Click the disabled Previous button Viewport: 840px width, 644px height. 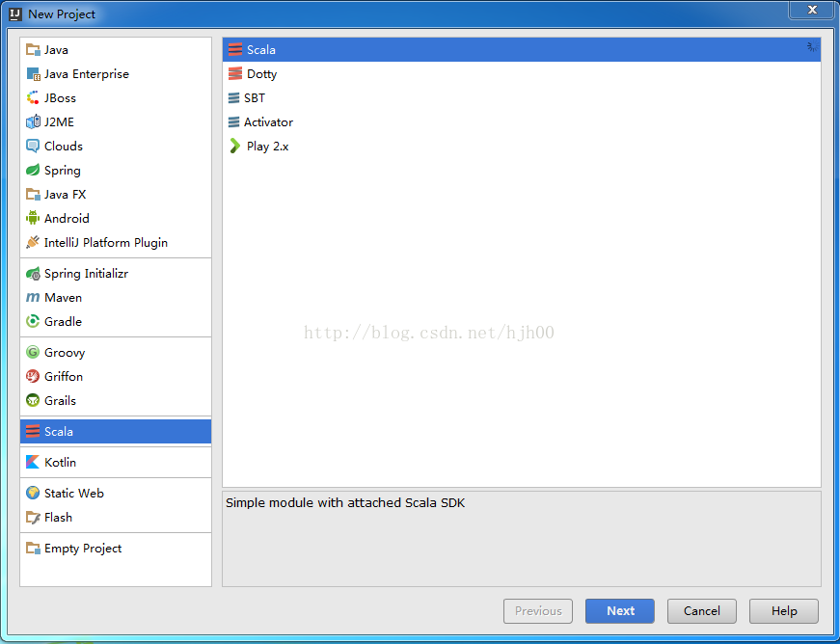pos(538,611)
